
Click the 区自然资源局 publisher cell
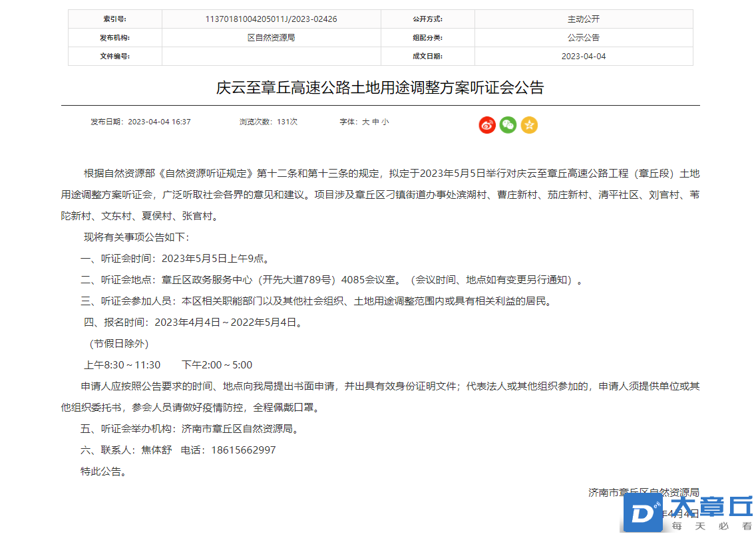(271, 37)
